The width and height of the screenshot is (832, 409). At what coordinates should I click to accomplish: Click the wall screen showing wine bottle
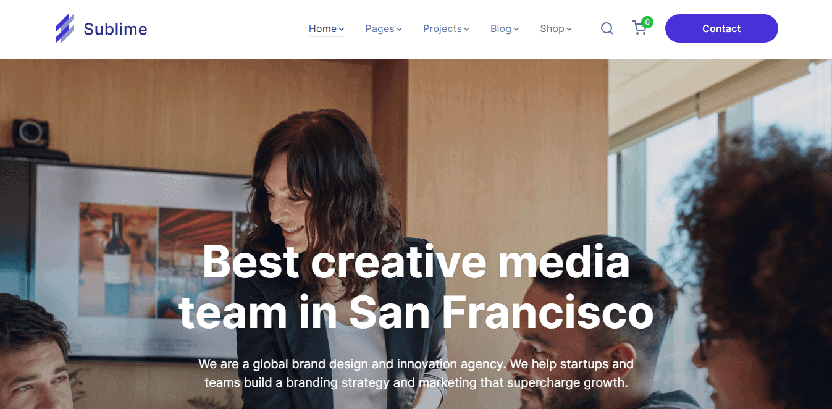[x=141, y=260]
